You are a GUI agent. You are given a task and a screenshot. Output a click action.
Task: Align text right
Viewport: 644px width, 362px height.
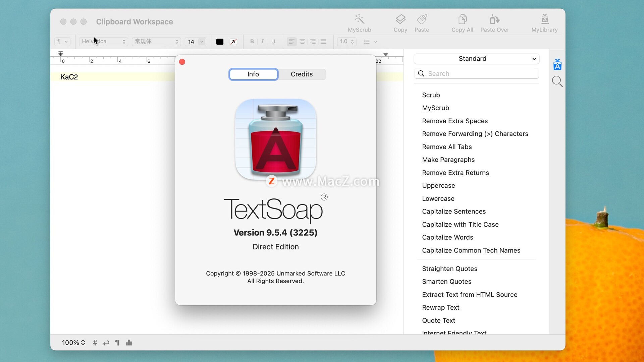313,42
